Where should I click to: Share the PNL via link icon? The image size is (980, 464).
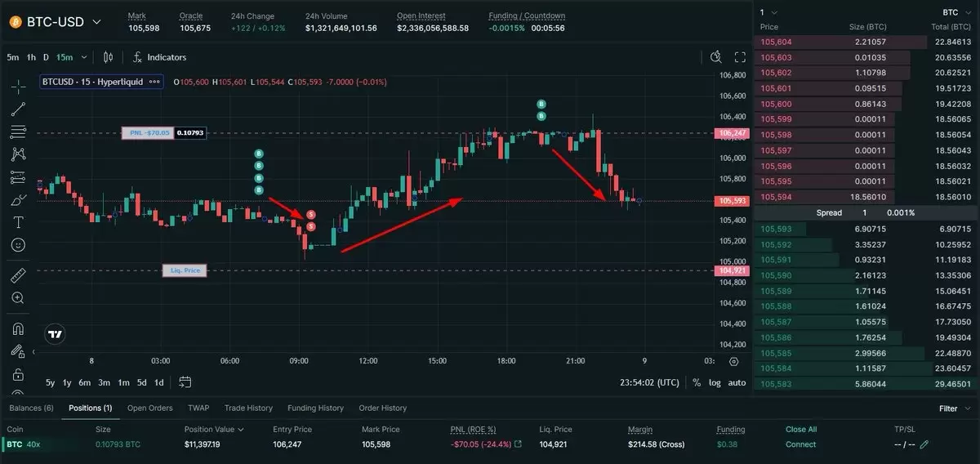tap(517, 444)
